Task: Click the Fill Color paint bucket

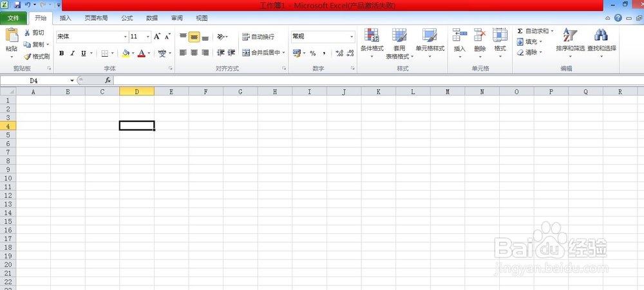Action: tap(126, 53)
